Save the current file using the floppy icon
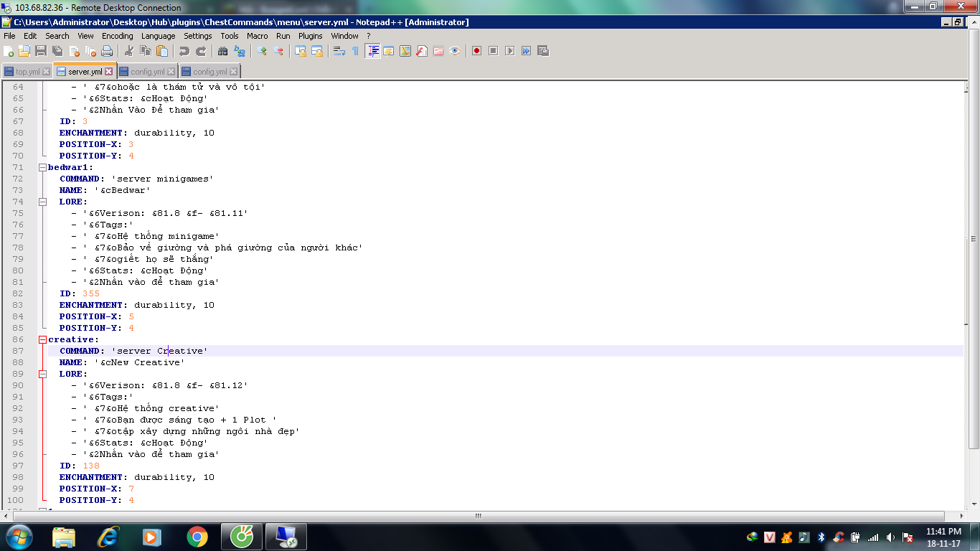The height and width of the screenshot is (551, 980). tap(41, 51)
